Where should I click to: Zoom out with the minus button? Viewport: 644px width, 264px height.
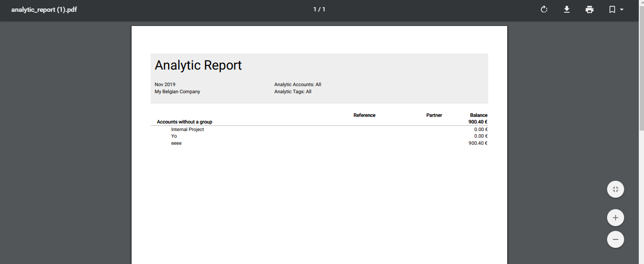(616, 239)
